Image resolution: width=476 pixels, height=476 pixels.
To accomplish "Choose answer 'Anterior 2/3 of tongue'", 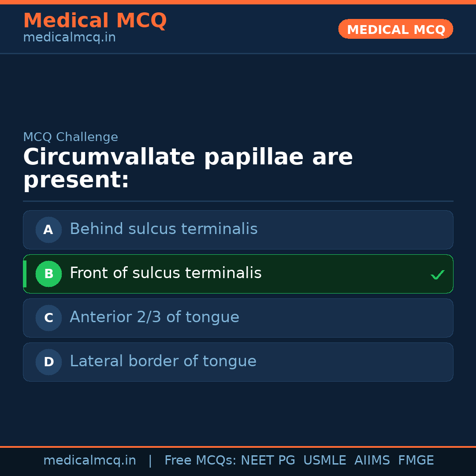I will (x=154, y=317).
